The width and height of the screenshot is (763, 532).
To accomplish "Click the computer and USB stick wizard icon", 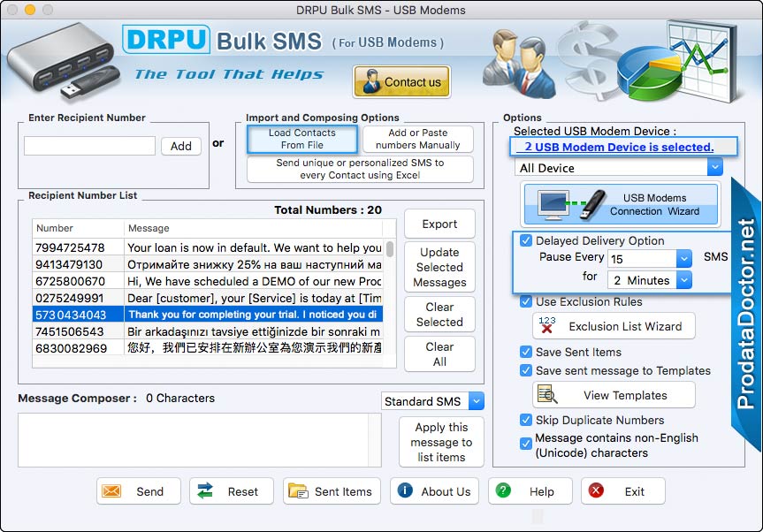I will coord(572,204).
